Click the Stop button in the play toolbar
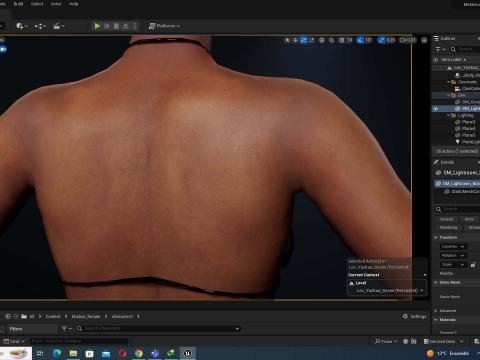The height and width of the screenshot is (360, 480). point(116,26)
